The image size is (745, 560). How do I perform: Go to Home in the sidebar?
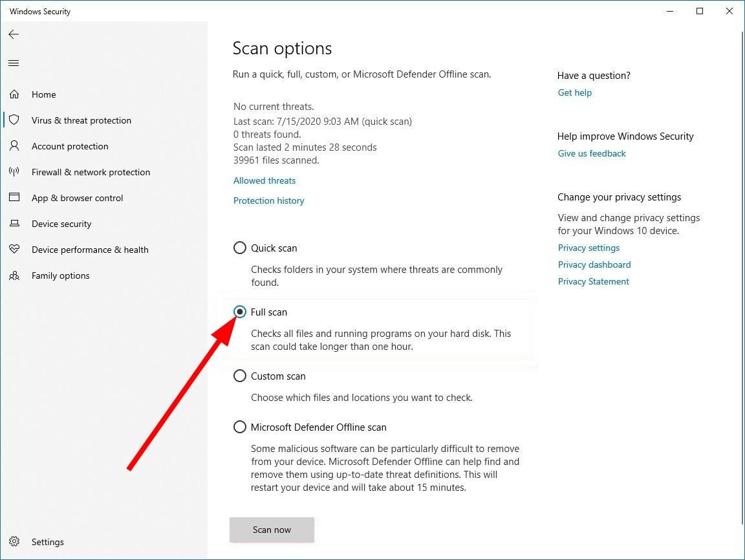pyautogui.click(x=44, y=94)
